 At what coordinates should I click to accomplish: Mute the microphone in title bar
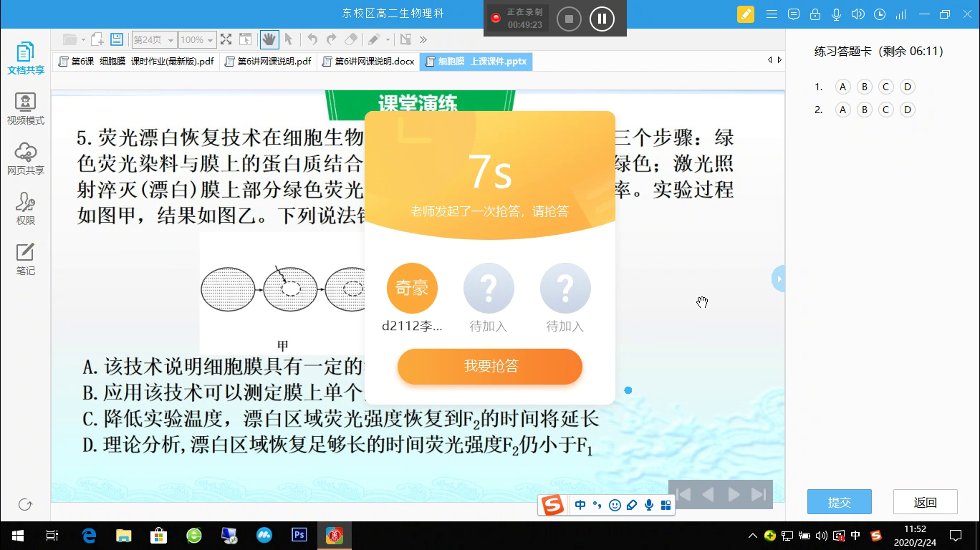pos(836,14)
